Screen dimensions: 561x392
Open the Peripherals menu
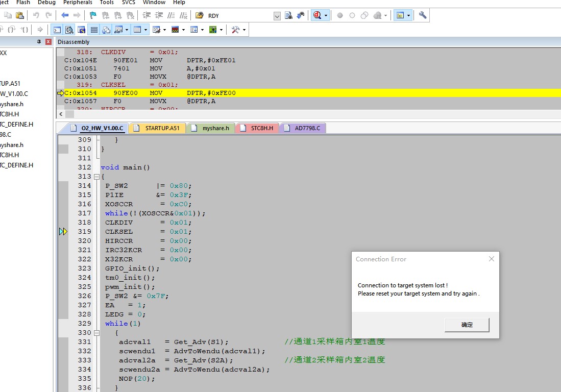78,3
